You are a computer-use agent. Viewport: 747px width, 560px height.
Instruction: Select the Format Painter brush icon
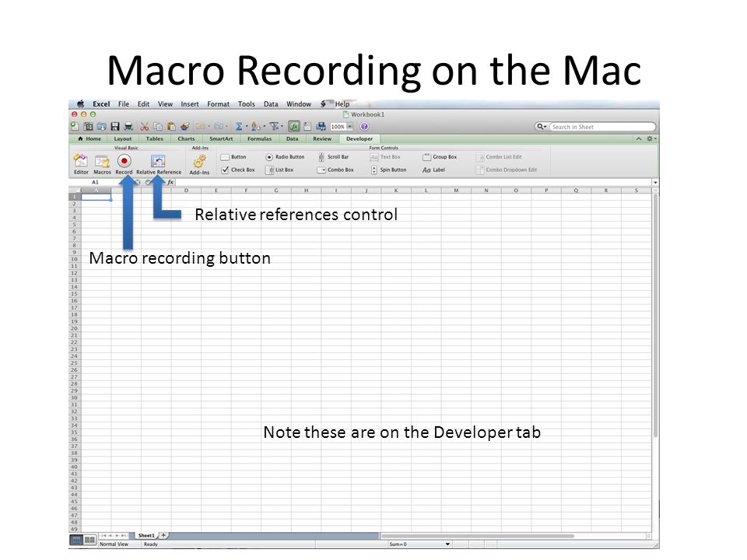tap(185, 126)
